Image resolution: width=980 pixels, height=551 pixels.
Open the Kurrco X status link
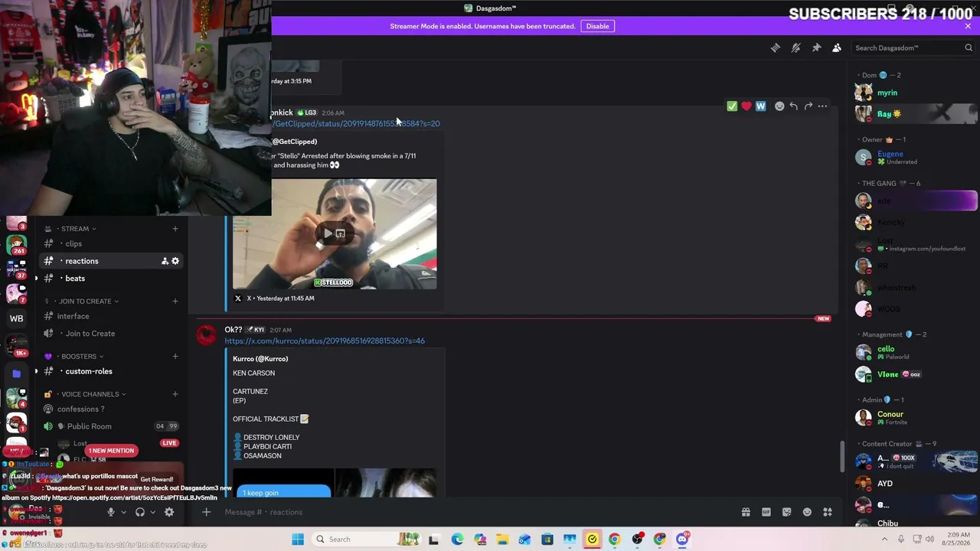[325, 341]
